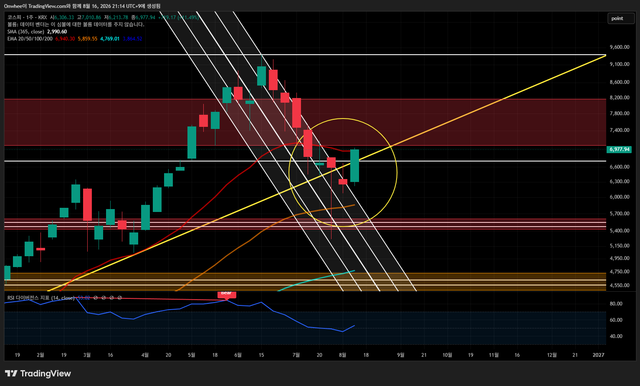Click the cyan EMA value 4,769.01
Screen dimensions: 640x386
click(x=110, y=39)
